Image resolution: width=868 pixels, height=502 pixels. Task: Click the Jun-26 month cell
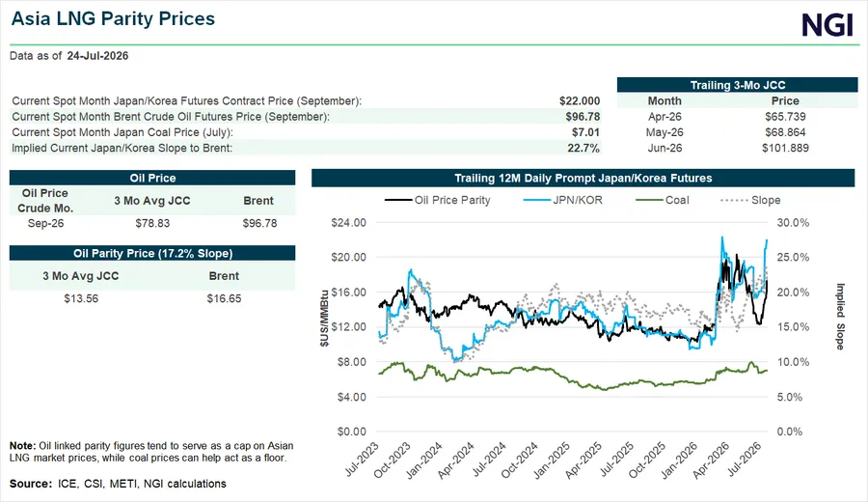(x=665, y=148)
